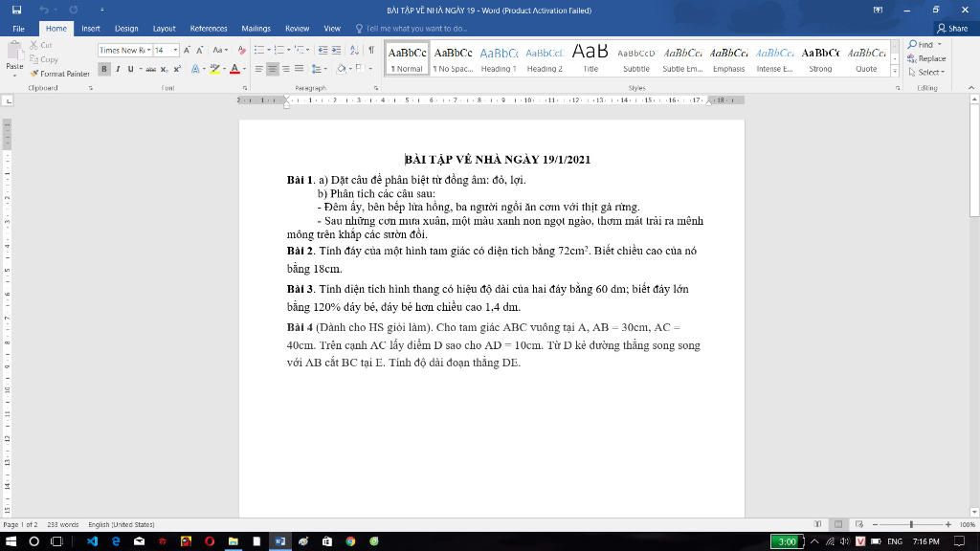Expand the Styles gallery More arrow
The width and height of the screenshot is (980, 551).
[x=895, y=72]
